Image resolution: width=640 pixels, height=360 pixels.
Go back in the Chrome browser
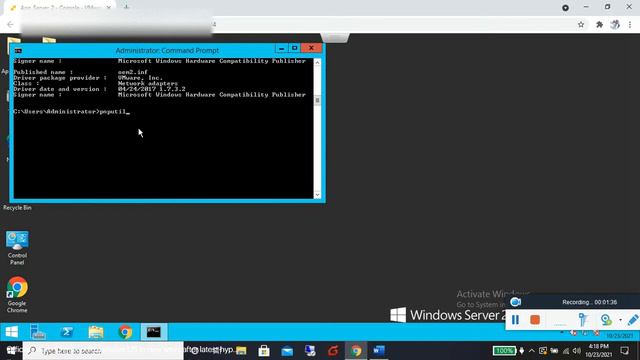pos(10,24)
